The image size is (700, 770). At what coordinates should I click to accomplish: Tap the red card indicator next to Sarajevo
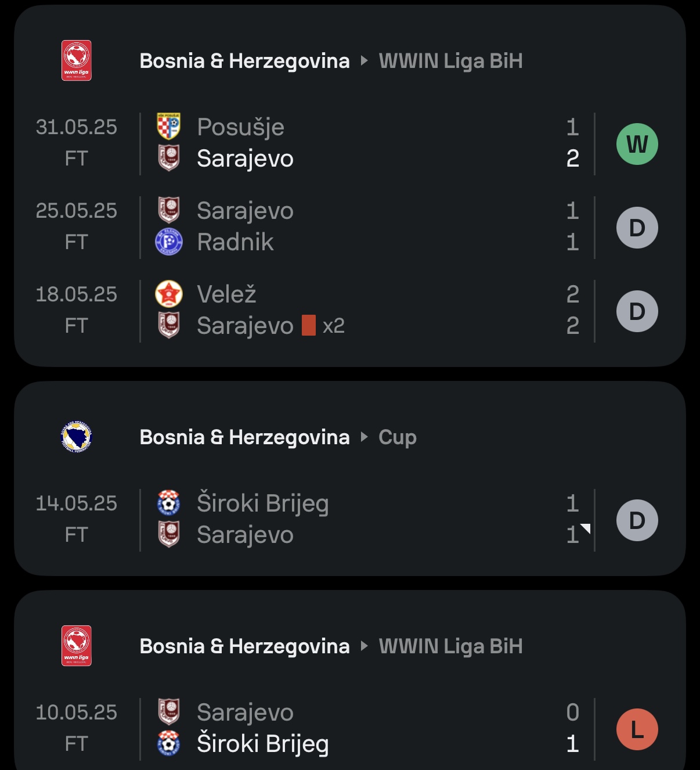tap(309, 325)
